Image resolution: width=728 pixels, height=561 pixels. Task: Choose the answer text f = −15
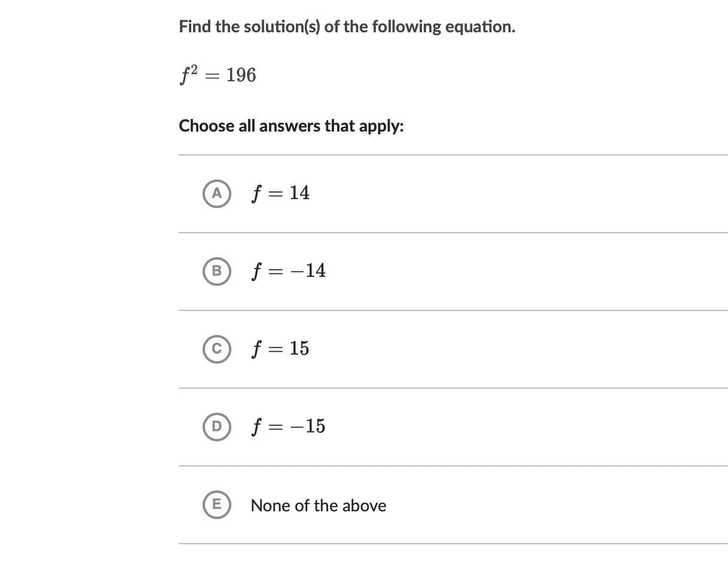(x=289, y=426)
